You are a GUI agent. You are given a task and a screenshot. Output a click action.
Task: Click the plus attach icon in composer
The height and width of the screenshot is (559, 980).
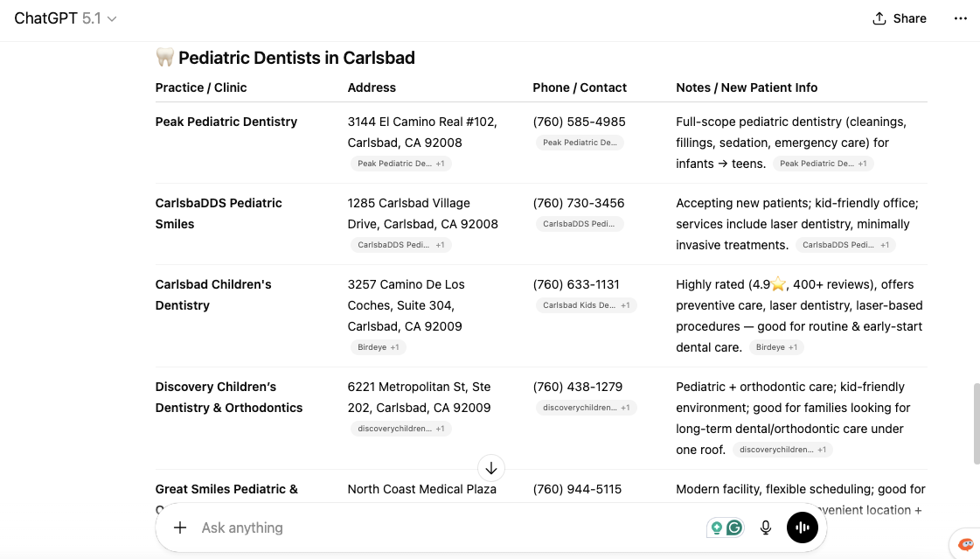coord(180,528)
